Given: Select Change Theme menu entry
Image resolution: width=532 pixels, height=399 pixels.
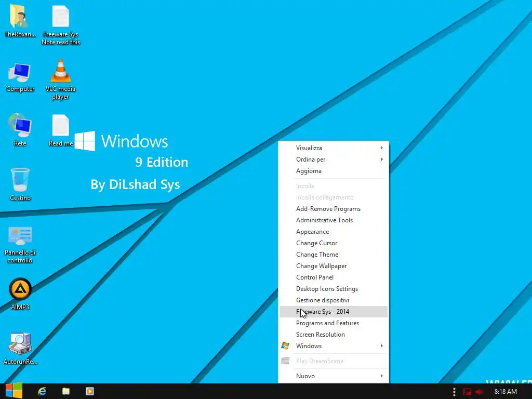Looking at the screenshot, I should pos(334,255).
